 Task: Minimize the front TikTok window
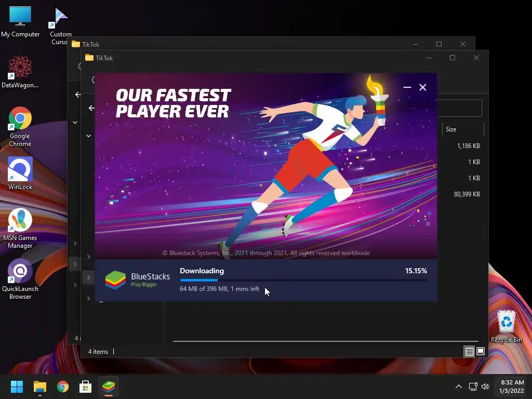(x=429, y=58)
